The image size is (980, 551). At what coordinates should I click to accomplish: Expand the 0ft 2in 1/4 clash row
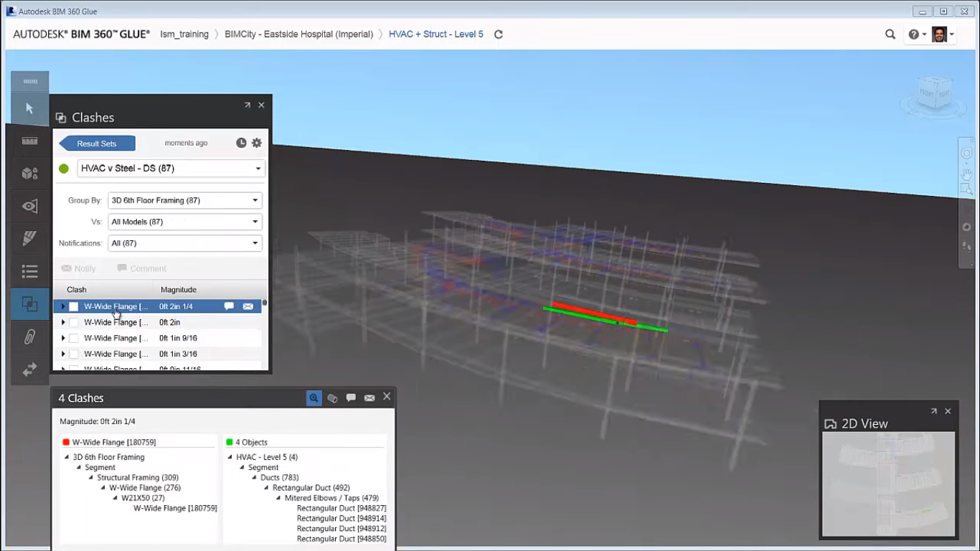(x=63, y=307)
